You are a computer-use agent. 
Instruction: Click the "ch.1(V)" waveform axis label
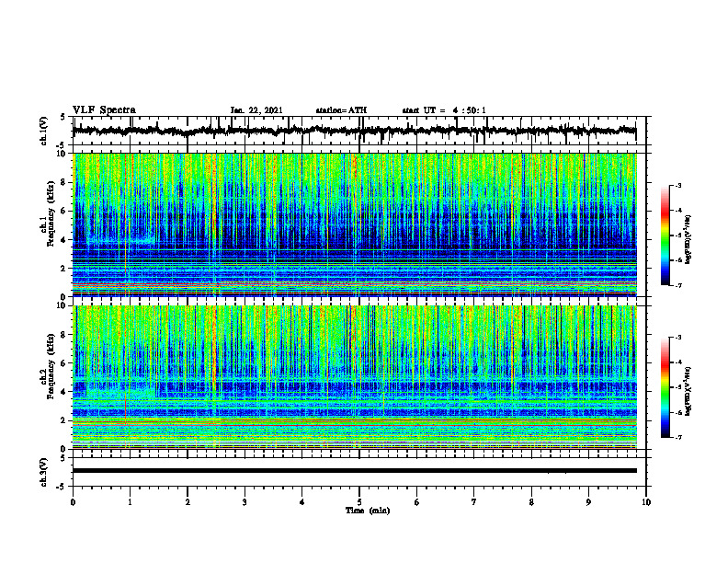coord(44,131)
